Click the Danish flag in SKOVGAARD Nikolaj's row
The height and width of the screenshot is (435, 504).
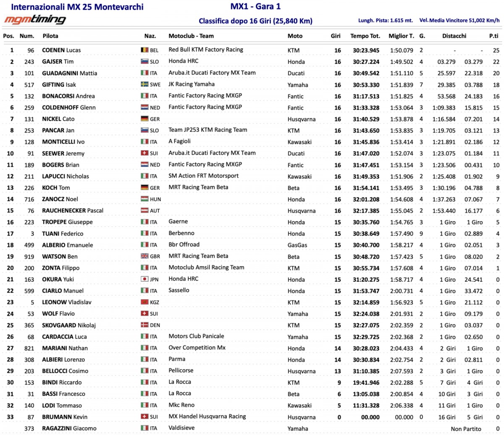[144, 325]
